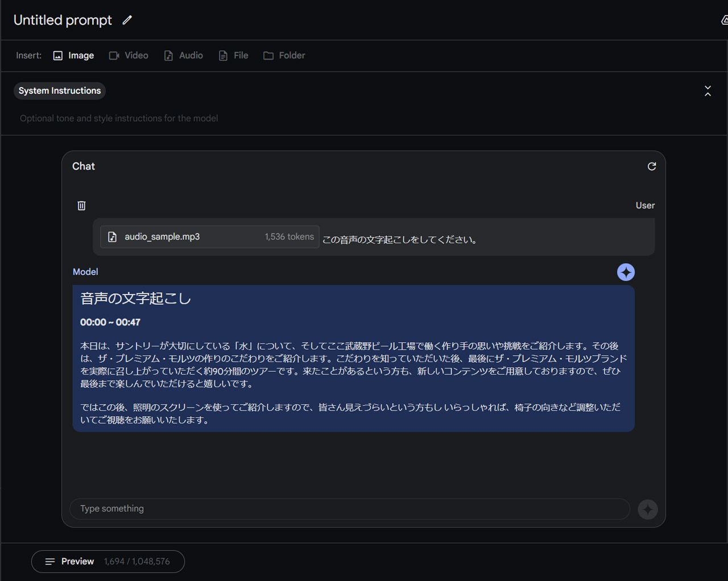Click the System Instructions chip
Viewport: 728px width, 581px height.
click(60, 91)
